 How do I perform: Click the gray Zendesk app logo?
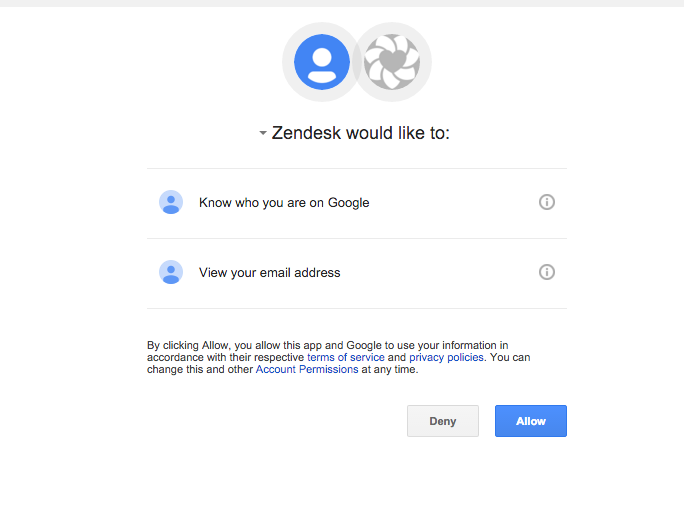coord(393,62)
